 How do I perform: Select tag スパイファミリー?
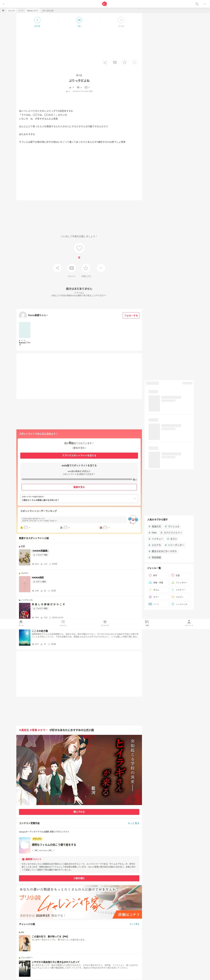(x=172, y=533)
